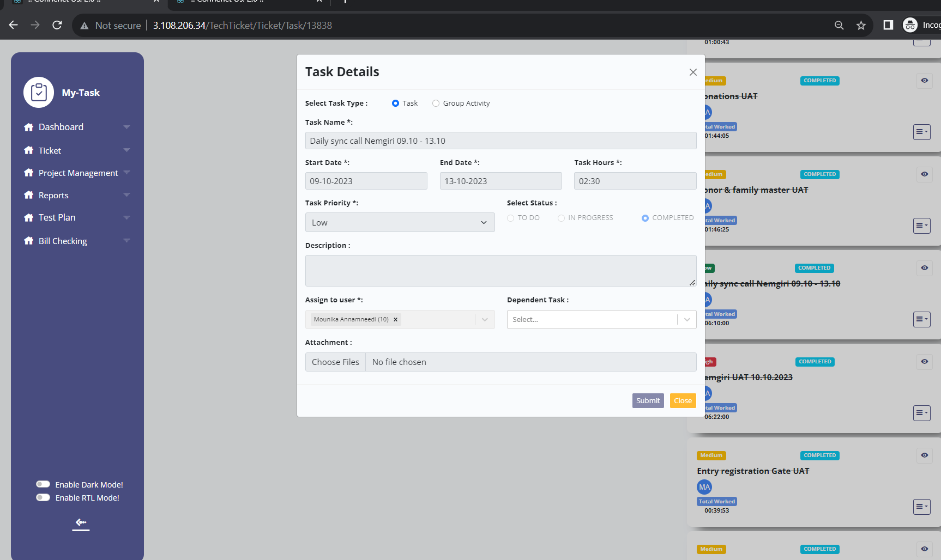Click the Not secure warning icon
Image resolution: width=941 pixels, height=560 pixels.
coord(85,26)
